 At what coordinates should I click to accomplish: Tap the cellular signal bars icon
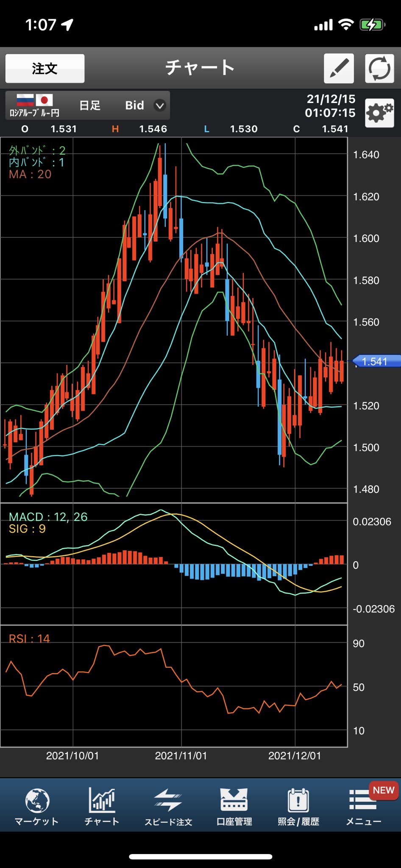coord(323,25)
